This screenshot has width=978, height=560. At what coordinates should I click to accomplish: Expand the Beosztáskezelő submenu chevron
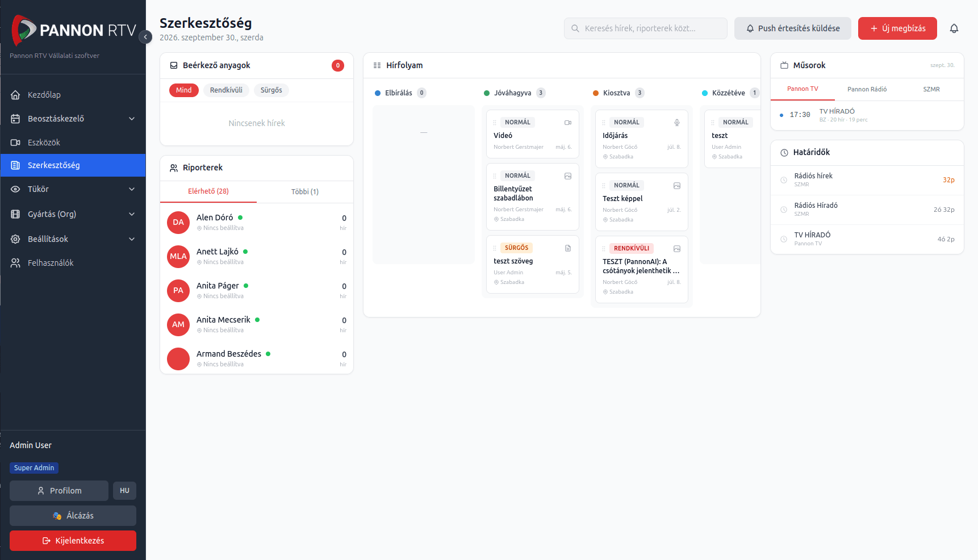(x=132, y=119)
